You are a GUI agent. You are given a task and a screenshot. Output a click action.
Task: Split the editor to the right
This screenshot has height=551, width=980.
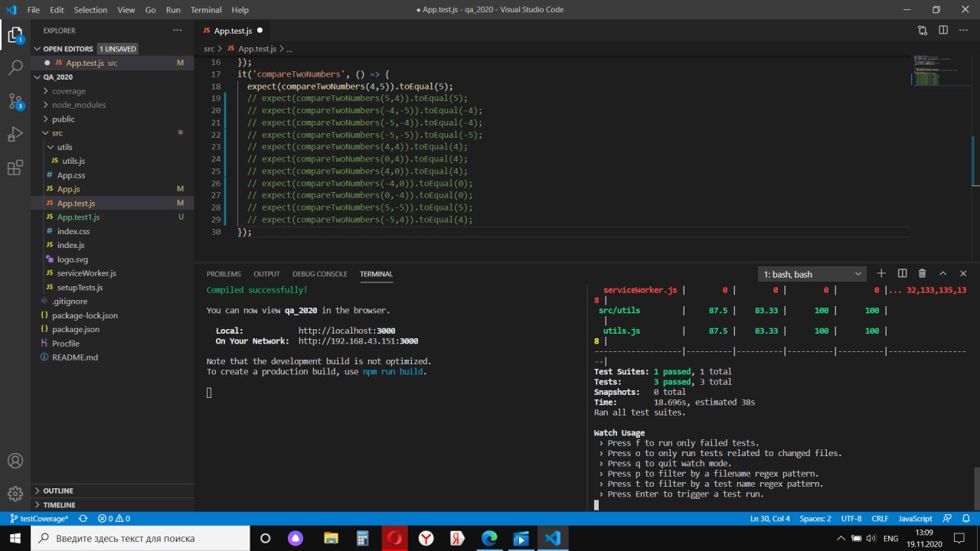(943, 31)
